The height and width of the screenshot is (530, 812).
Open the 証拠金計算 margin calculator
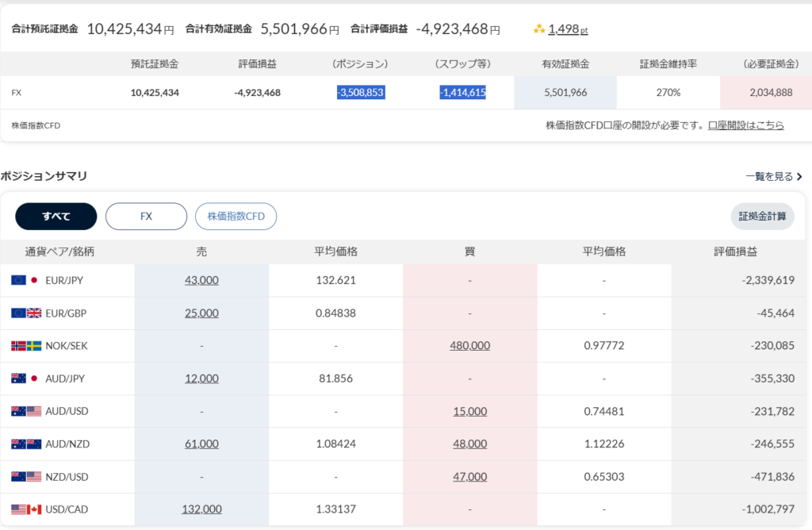click(x=762, y=216)
